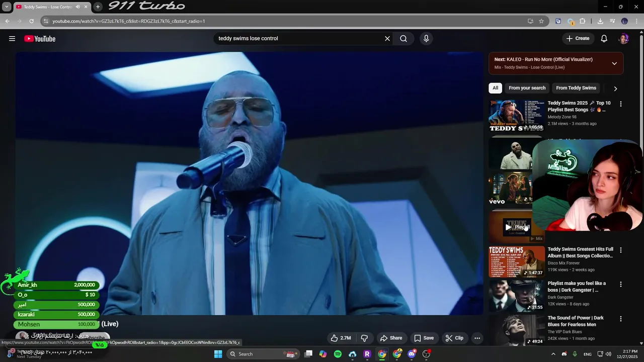This screenshot has height=362, width=644.
Task: Open Task View on taskbar
Action: [x=308, y=354]
